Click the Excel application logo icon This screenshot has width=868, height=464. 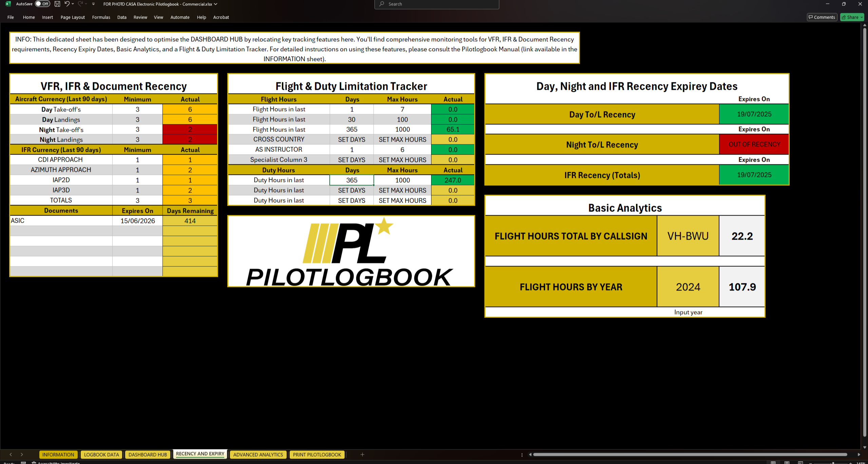coord(8,4)
